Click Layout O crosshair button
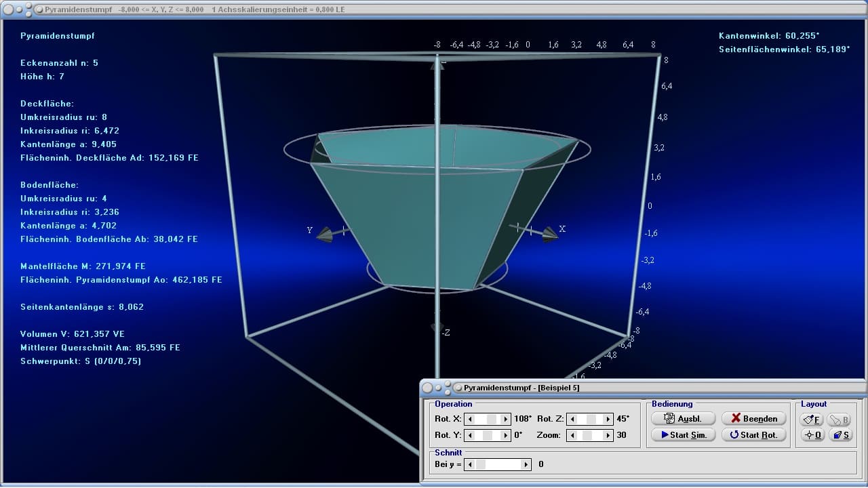This screenshot has height=488, width=868. [x=812, y=435]
